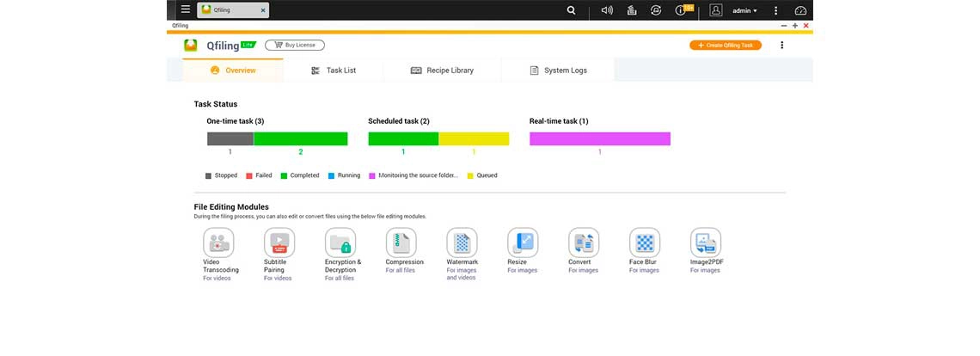This screenshot has height=356, width=980.
Task: Close the Qfiling taskbar tab
Action: point(262,10)
